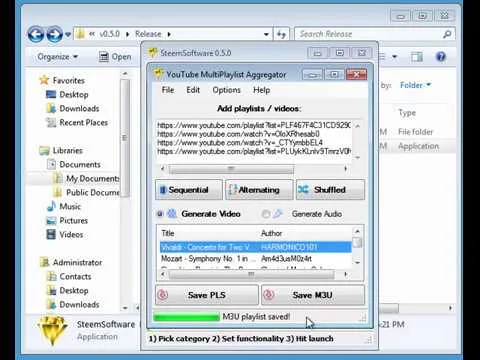
Task: Toggle the preview pane icon
Action: pyautogui.click(x=417, y=57)
